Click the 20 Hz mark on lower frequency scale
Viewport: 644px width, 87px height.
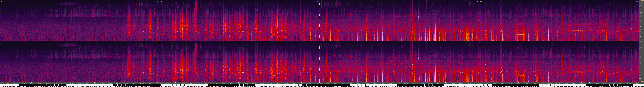(x=641, y=78)
